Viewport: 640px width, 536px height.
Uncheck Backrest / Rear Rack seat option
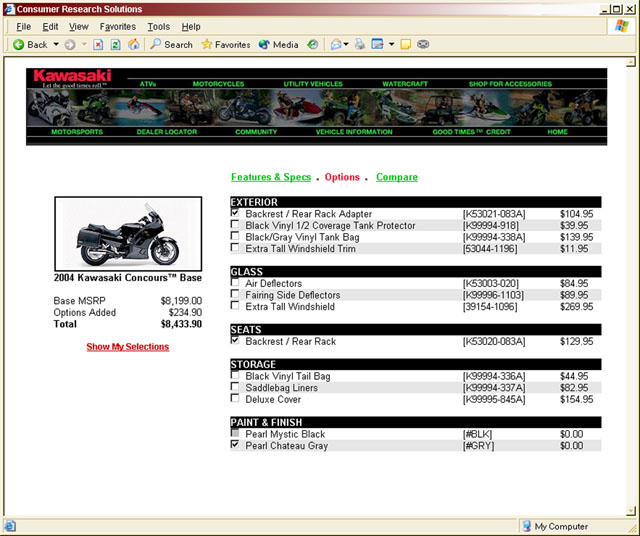point(235,340)
